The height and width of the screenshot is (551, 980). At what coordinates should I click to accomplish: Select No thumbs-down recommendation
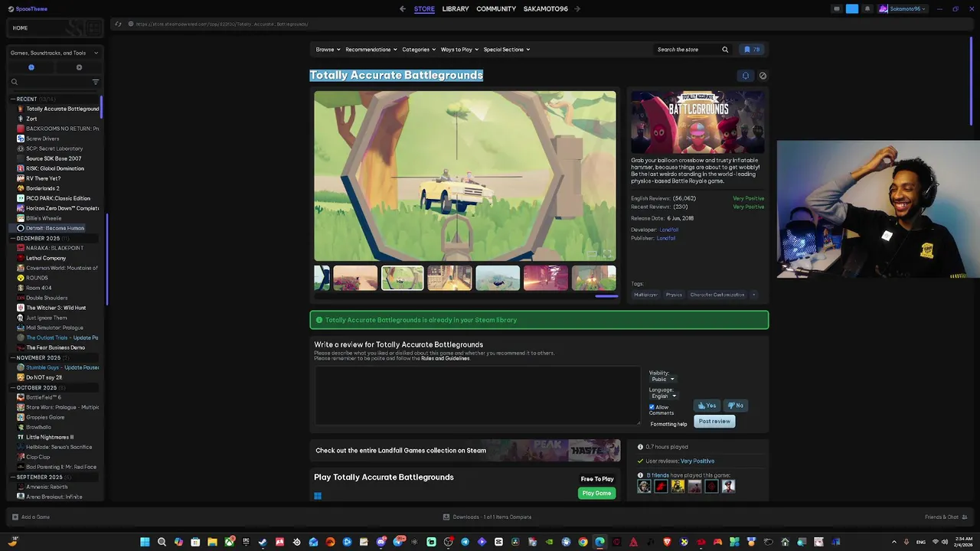tap(735, 406)
